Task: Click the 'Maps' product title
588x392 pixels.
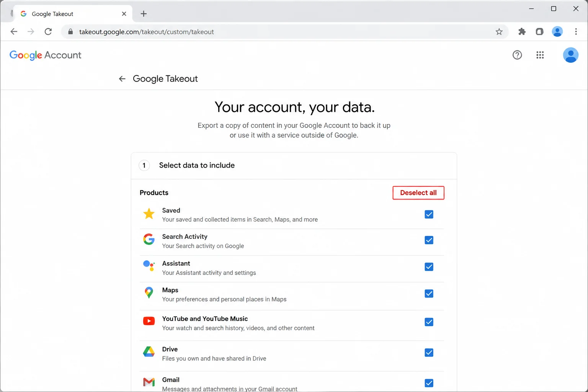Action: coord(170,290)
